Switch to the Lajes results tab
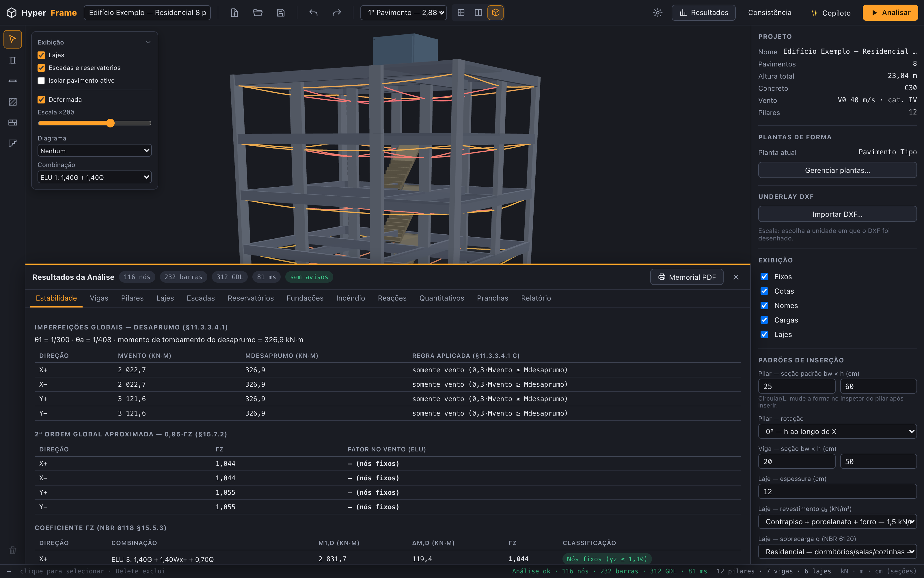This screenshot has width=924, height=578. [x=165, y=298]
